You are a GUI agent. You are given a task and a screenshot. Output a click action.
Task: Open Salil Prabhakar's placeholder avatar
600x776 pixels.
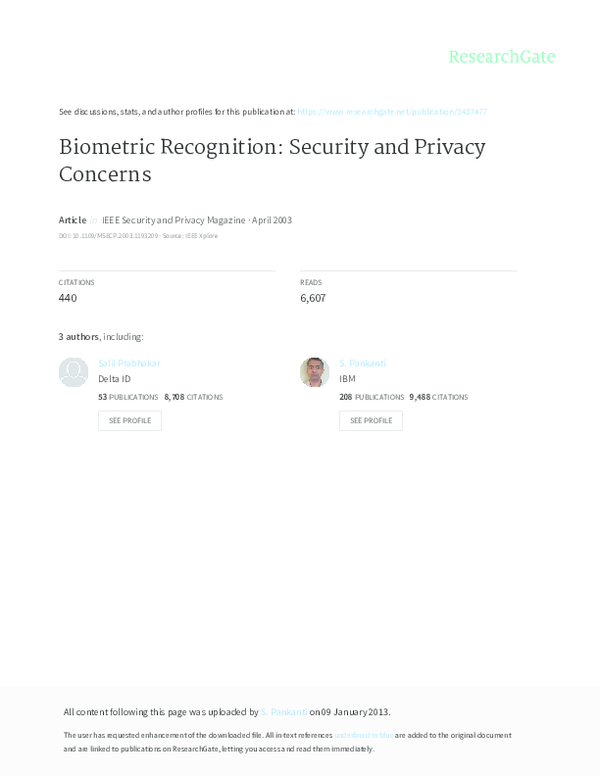(74, 372)
